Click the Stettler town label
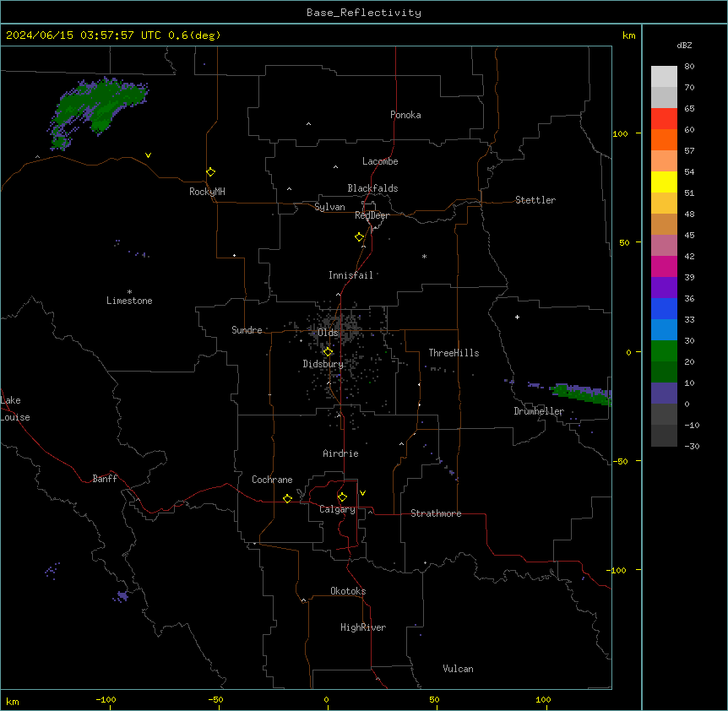 (535, 200)
